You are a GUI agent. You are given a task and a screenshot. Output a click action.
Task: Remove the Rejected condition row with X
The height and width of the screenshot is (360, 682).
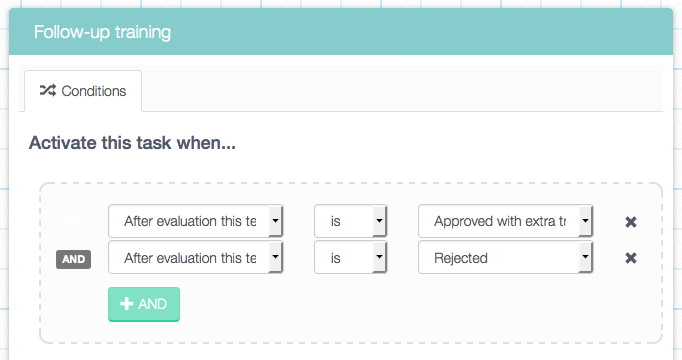(631, 258)
